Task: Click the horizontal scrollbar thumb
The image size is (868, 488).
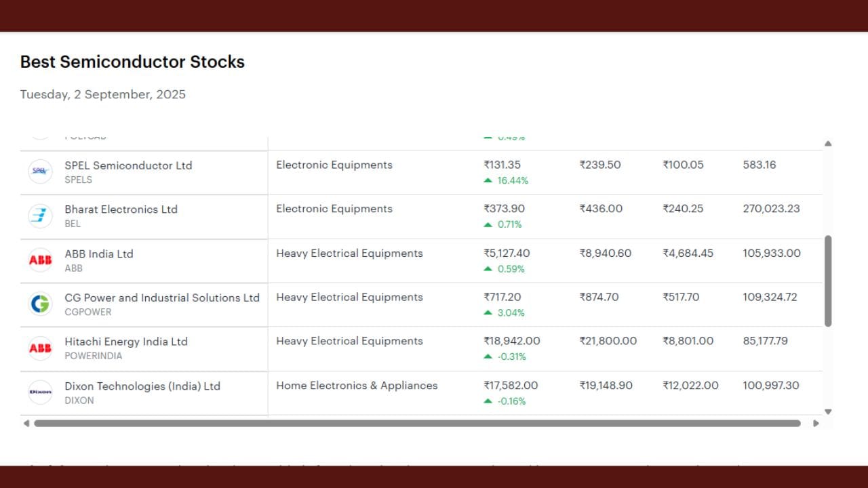Action: pyautogui.click(x=417, y=424)
